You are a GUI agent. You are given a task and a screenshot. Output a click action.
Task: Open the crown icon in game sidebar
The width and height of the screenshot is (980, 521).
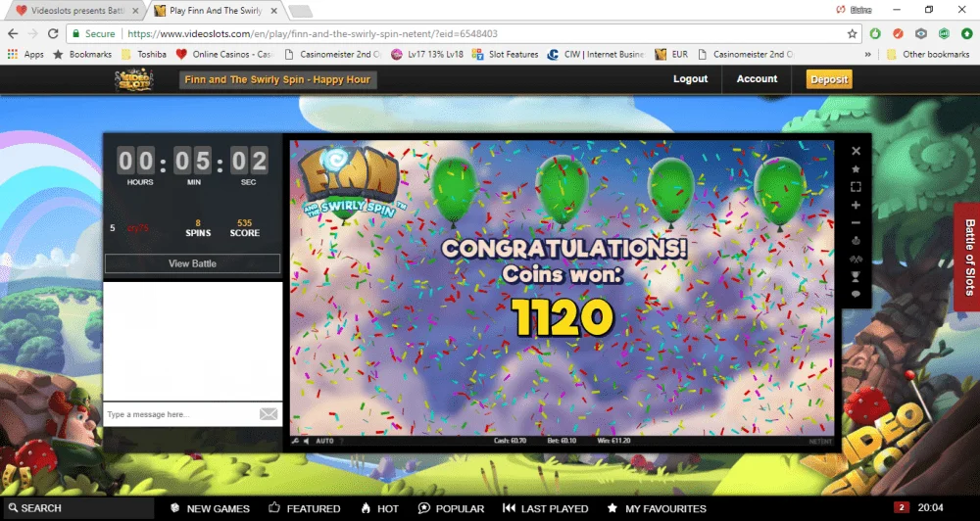pyautogui.click(x=857, y=241)
